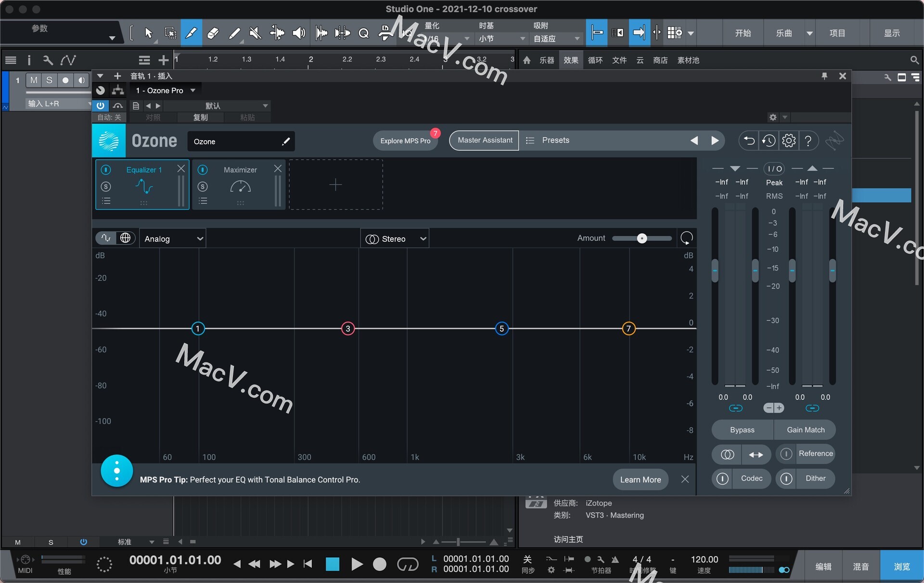This screenshot has width=924, height=583.
Task: Open Analog EQ mode dropdown
Action: (173, 239)
